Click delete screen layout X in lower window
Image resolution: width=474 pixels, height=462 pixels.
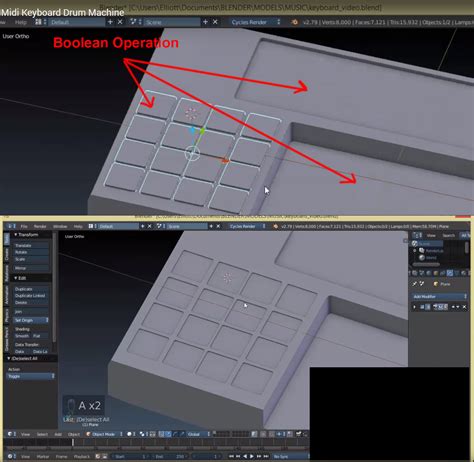point(150,226)
